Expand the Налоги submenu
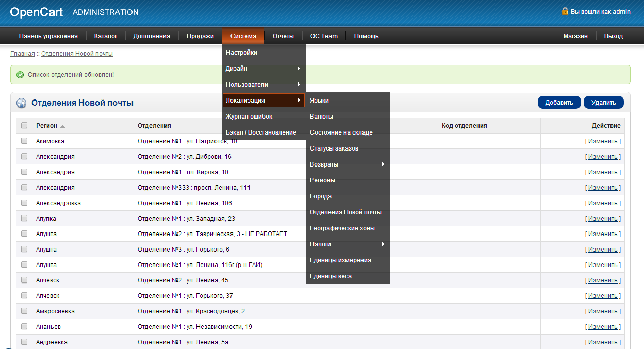 347,244
